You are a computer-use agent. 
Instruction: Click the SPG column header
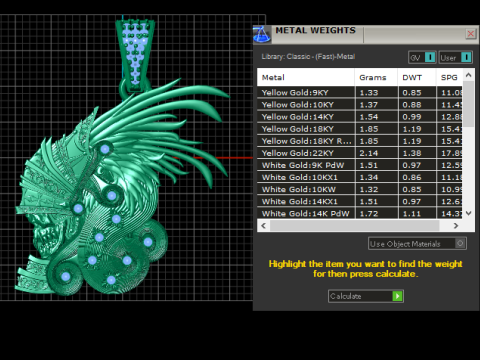pyautogui.click(x=449, y=77)
